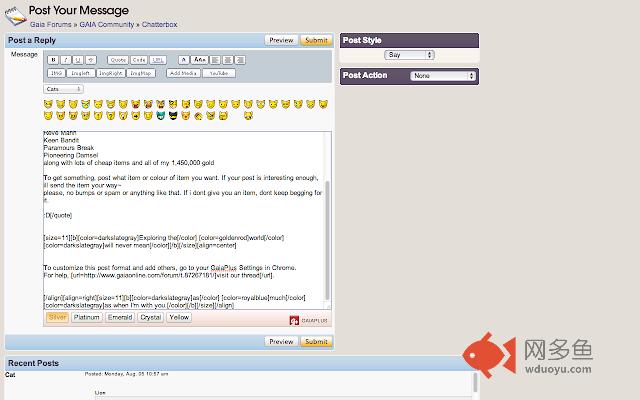Viewport: 640px width, 400px height.
Task: Select the Emerald post format
Action: 120,317
